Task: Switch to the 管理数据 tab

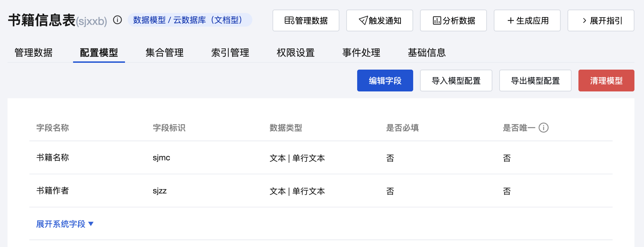Action: pyautogui.click(x=33, y=53)
